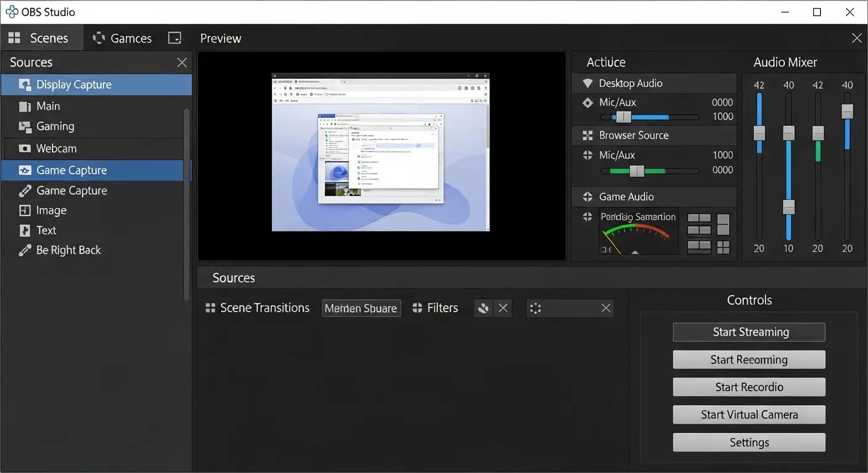Click the icon of highlighted Game Capture row

pyautogui.click(x=25, y=171)
